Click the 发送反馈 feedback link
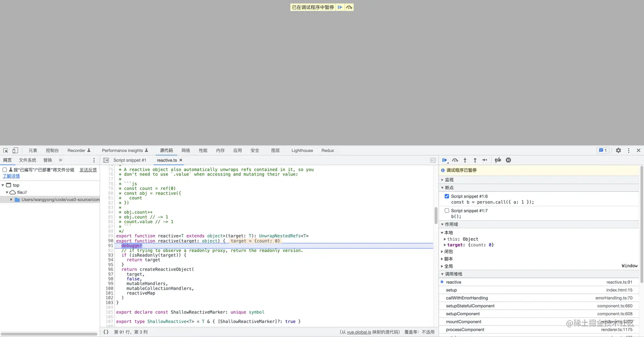 pos(88,170)
